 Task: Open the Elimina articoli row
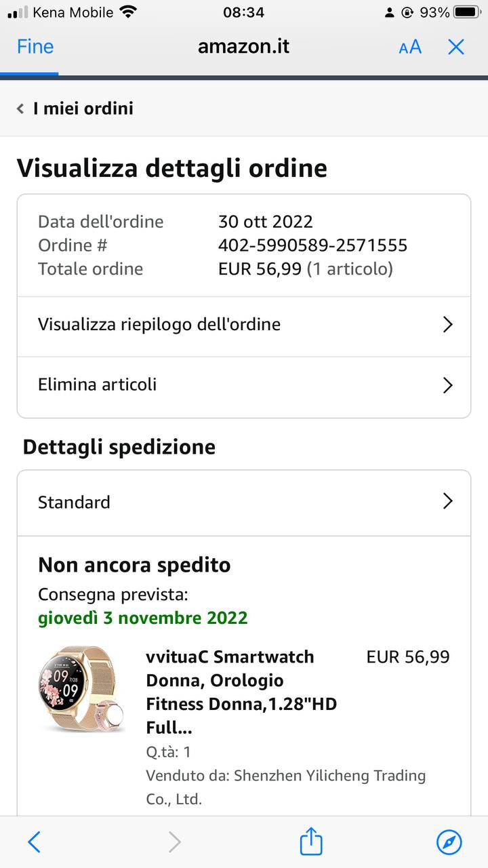coord(98,385)
